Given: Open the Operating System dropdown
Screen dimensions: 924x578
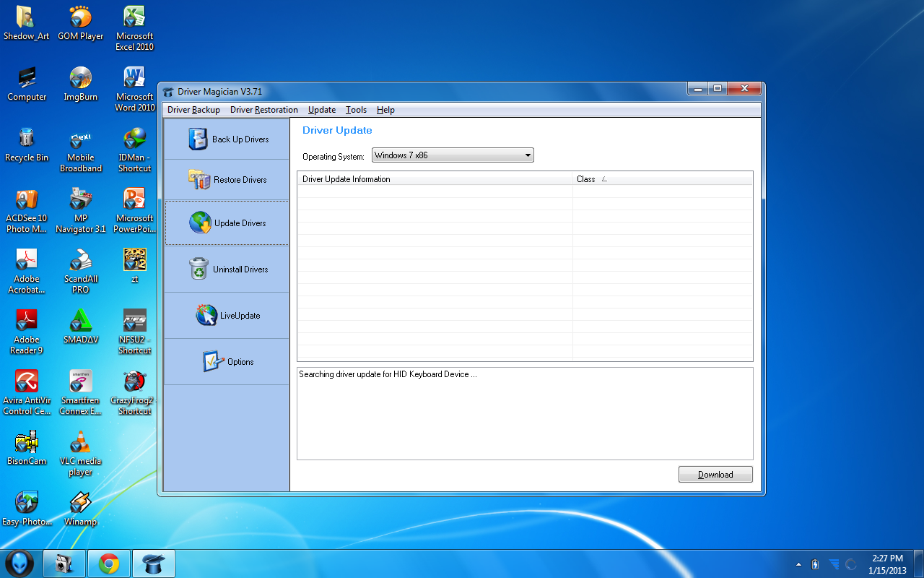Looking at the screenshot, I should pos(528,155).
